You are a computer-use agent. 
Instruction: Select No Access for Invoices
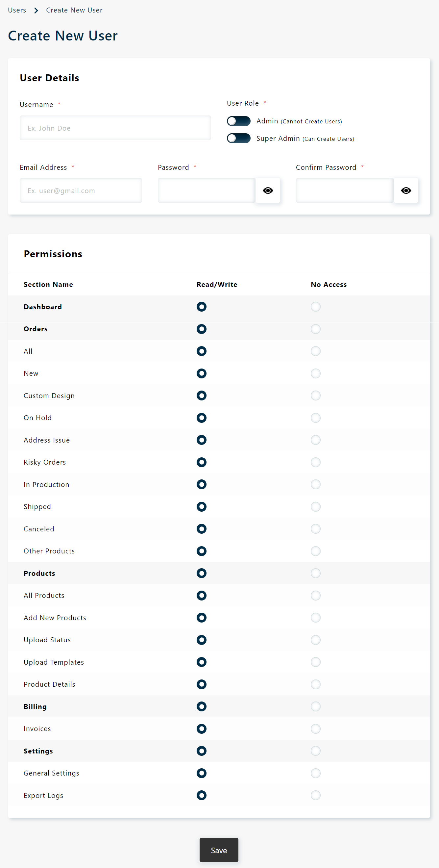pos(315,728)
